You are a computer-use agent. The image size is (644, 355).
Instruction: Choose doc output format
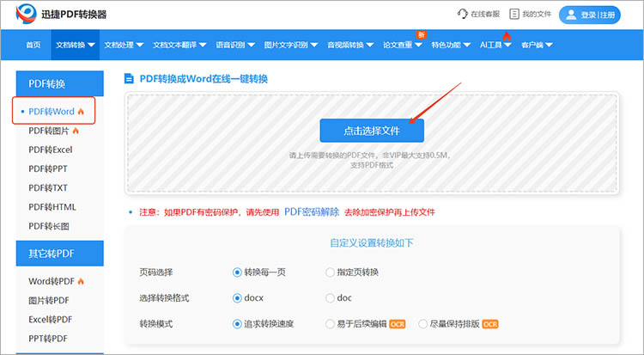click(330, 298)
